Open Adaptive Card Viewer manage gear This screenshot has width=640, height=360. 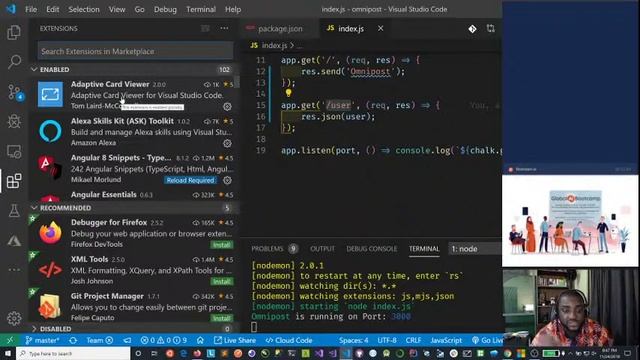(x=227, y=107)
